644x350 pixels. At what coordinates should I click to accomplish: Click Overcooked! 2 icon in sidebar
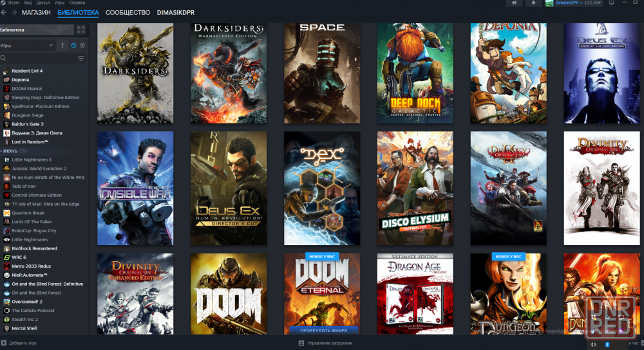tap(6, 302)
